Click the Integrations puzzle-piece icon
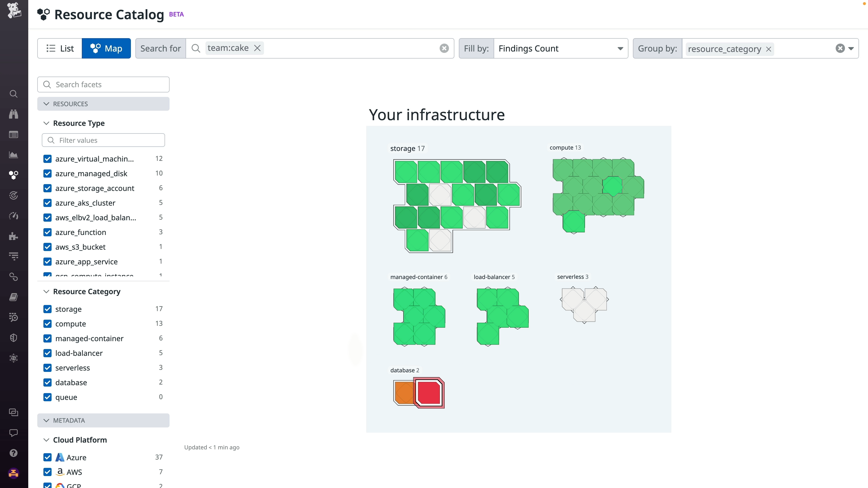This screenshot has width=868, height=488. point(14,236)
